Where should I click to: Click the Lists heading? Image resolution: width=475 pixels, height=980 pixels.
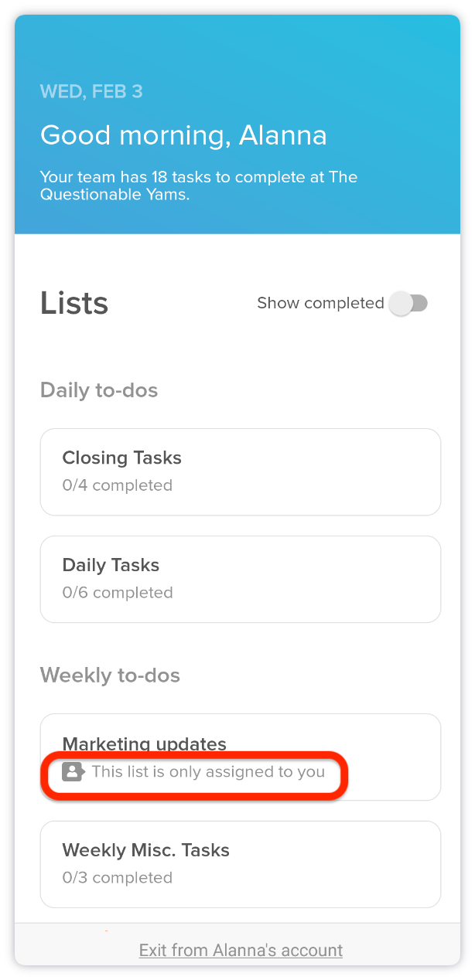click(x=73, y=303)
